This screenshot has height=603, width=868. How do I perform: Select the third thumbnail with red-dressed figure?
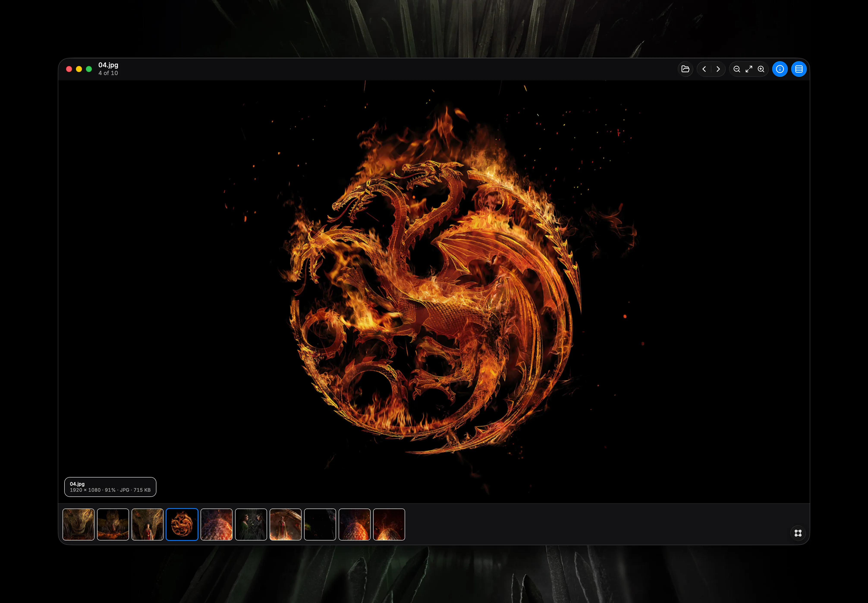147,524
